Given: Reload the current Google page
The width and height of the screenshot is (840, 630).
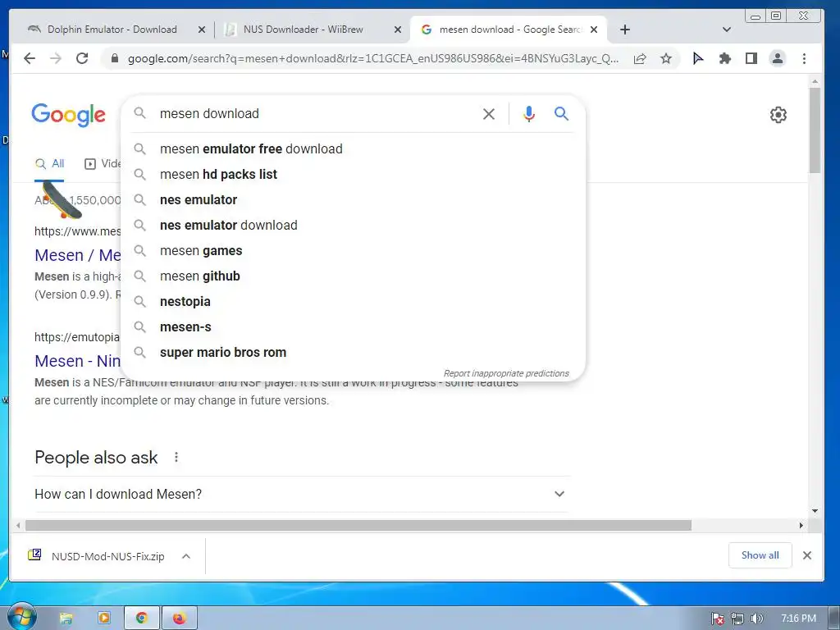Looking at the screenshot, I should tap(82, 58).
